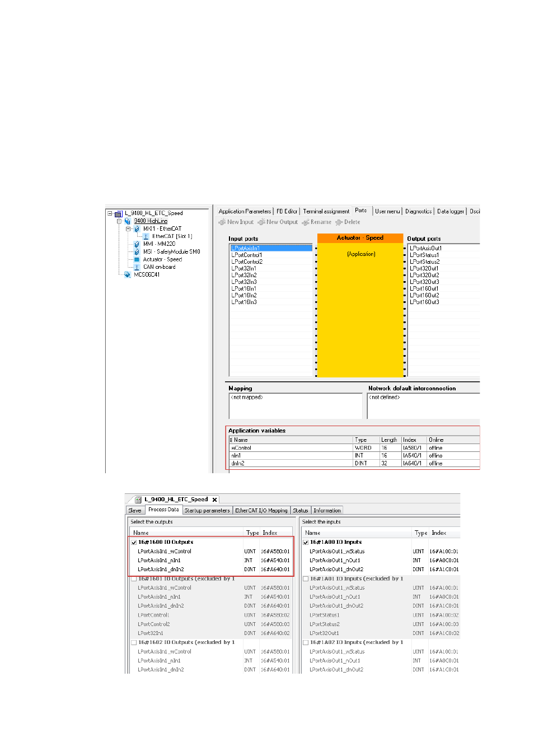Open the Startup parameters tab
The height and width of the screenshot is (756, 534).
coord(207,510)
